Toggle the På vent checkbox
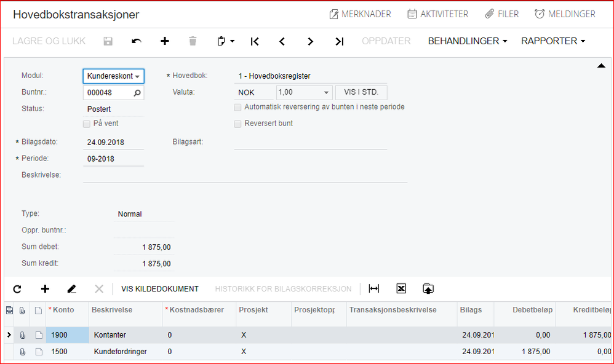Screen dimensions: 614x364 (x=87, y=124)
